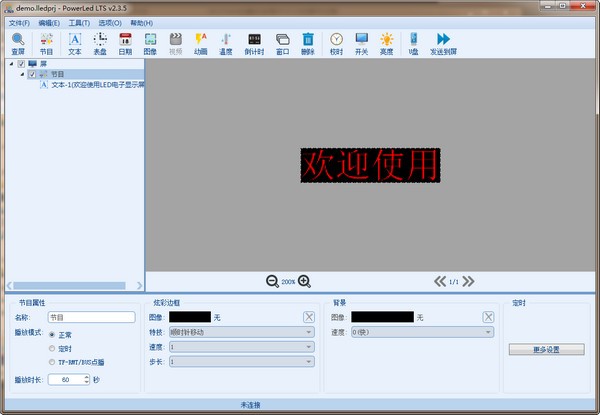Click the 名称 name input field
Viewport: 600px width, 415px height.
click(x=90, y=317)
